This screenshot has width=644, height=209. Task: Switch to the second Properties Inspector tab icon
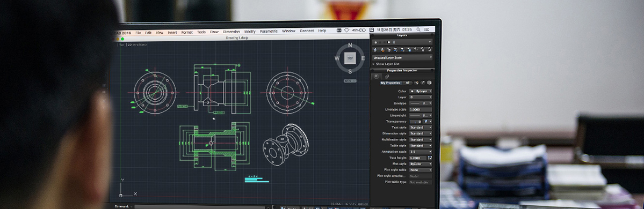[387, 77]
